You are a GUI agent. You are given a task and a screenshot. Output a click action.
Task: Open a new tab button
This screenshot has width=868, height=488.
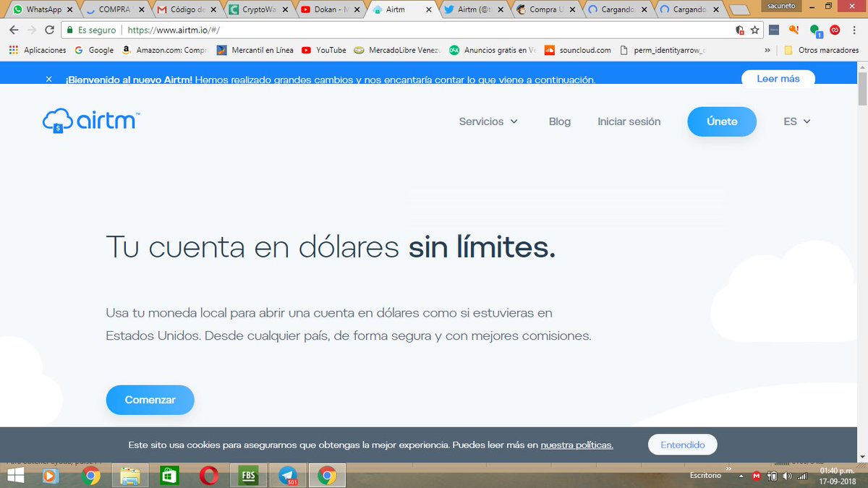click(740, 10)
